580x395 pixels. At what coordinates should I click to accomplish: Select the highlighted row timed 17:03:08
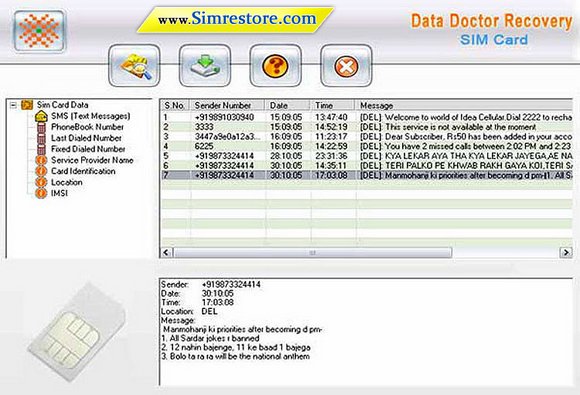(367, 175)
